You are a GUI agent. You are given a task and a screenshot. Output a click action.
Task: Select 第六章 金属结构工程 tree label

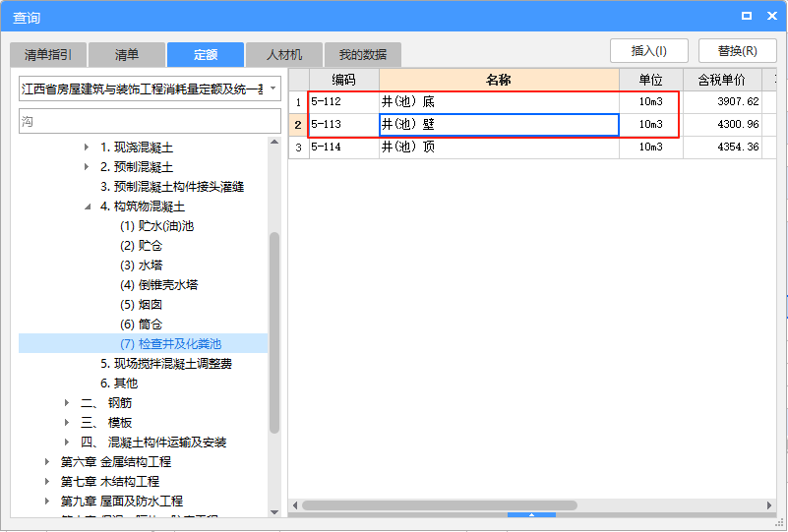(x=115, y=461)
